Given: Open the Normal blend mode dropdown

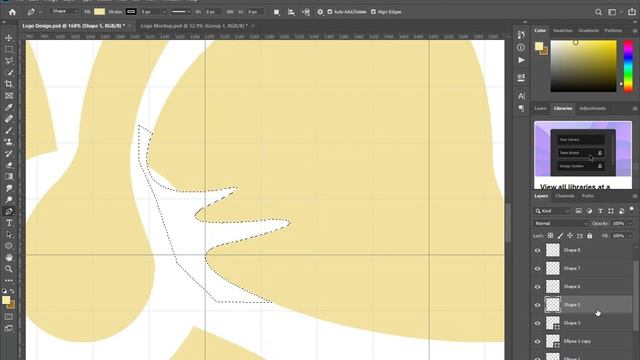Looking at the screenshot, I should coord(561,223).
